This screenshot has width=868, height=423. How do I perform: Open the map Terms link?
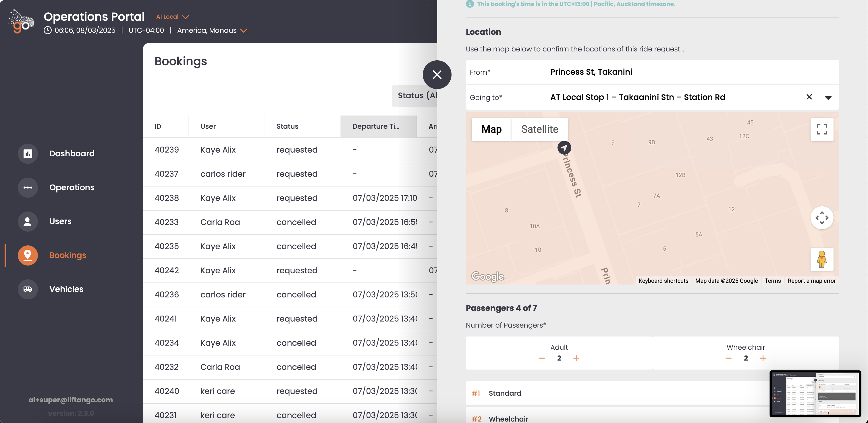click(772, 281)
